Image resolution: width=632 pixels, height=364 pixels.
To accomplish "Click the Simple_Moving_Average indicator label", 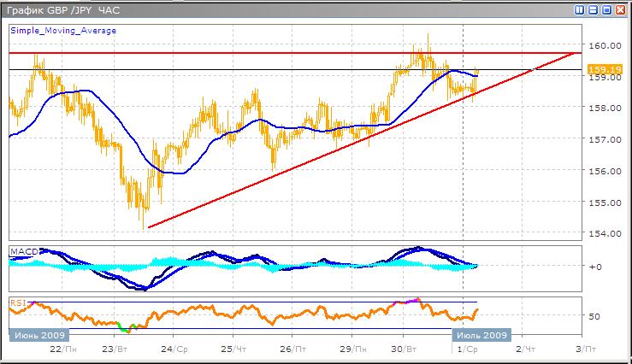I will pos(63,30).
